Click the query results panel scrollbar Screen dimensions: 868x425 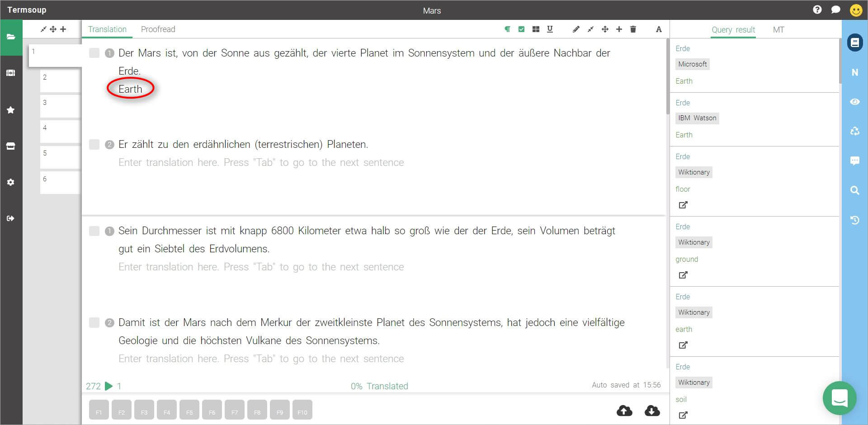[x=840, y=61]
